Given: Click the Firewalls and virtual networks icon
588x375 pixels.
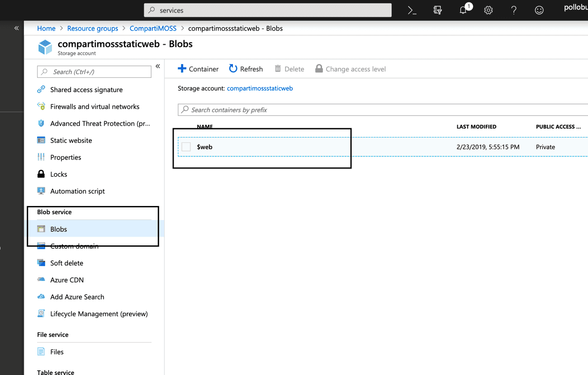Looking at the screenshot, I should tap(41, 107).
